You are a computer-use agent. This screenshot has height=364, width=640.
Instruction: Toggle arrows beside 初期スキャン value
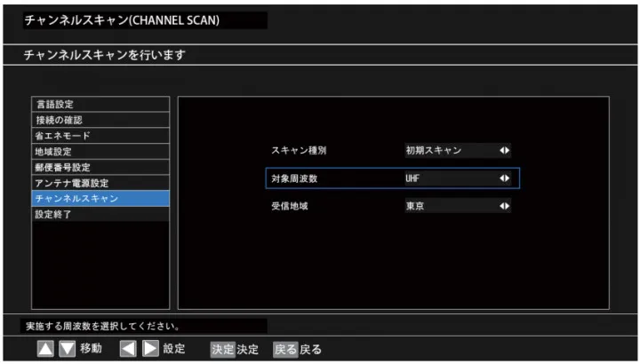click(x=504, y=151)
